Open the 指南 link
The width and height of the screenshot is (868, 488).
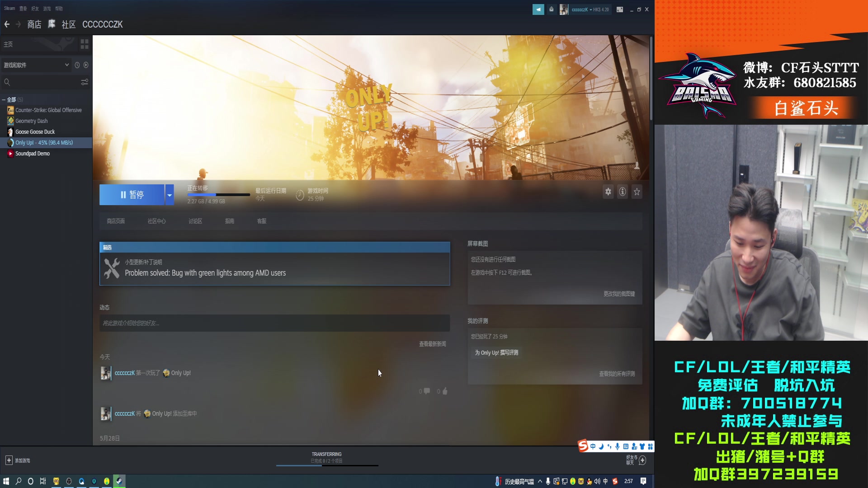(x=230, y=221)
